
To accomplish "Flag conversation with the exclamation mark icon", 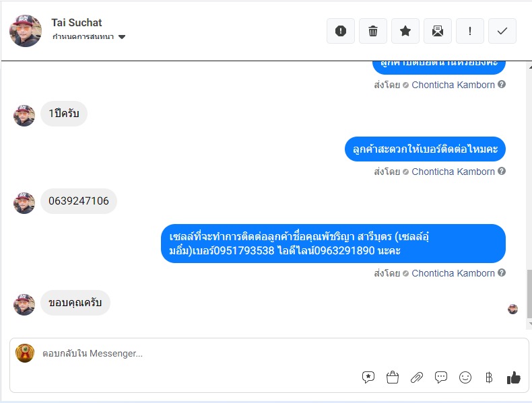I will click(470, 31).
